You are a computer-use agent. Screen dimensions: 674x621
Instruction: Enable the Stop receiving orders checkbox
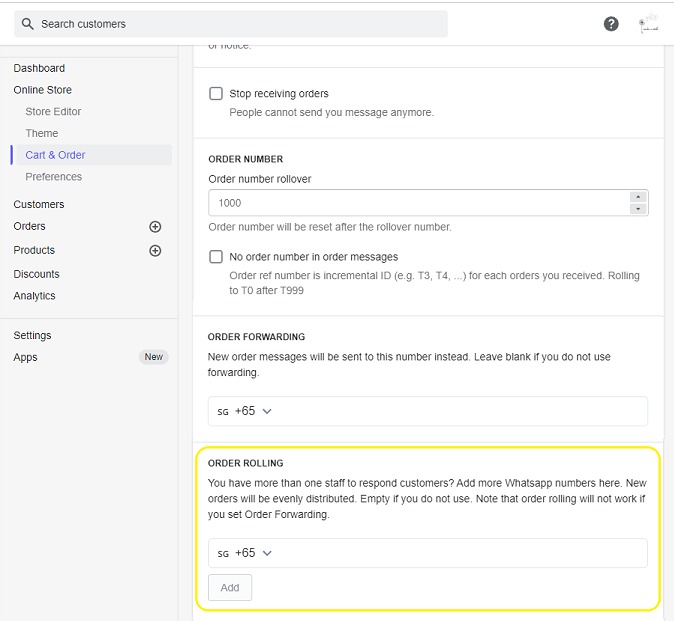[216, 94]
